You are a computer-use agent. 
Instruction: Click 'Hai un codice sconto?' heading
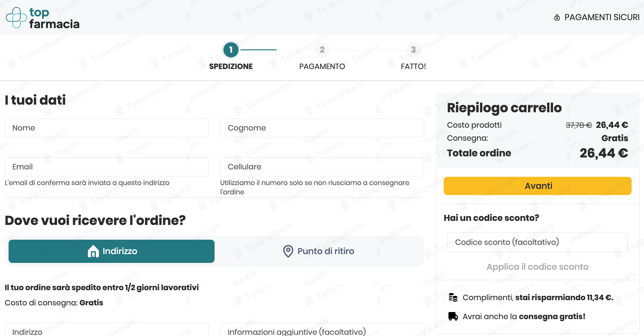491,218
